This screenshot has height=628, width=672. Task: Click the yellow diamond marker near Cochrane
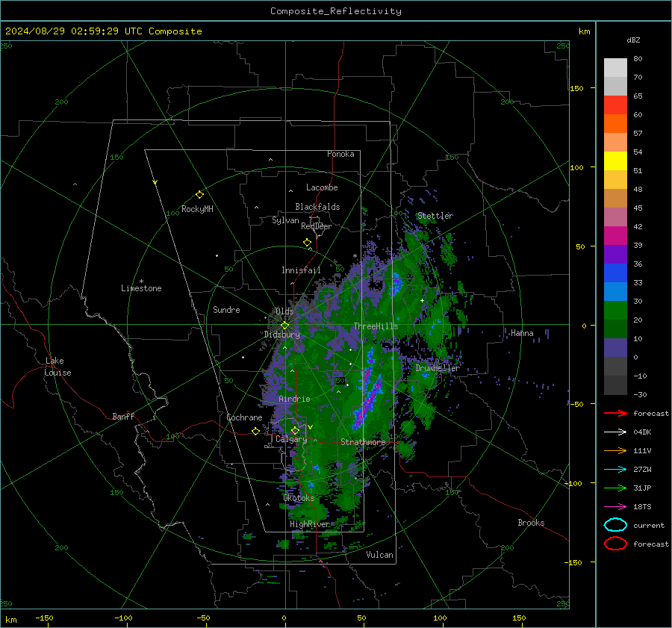256,432
